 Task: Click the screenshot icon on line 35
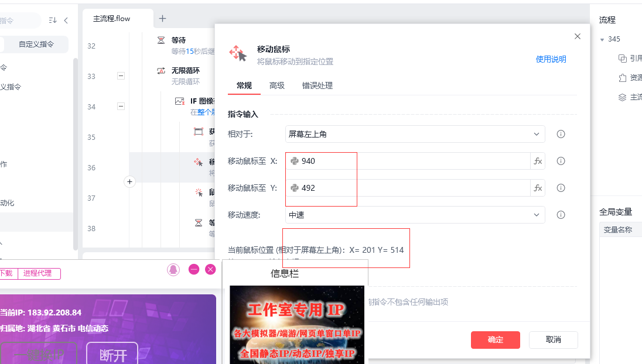point(199,131)
